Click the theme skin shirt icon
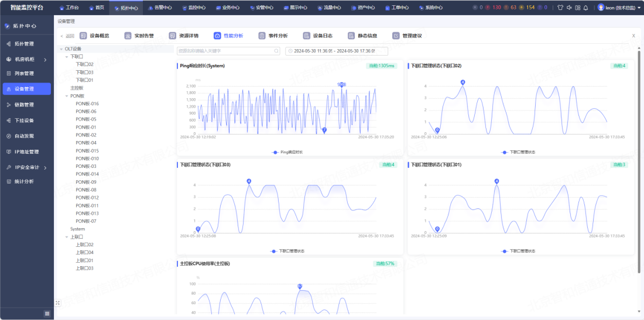 560,8
